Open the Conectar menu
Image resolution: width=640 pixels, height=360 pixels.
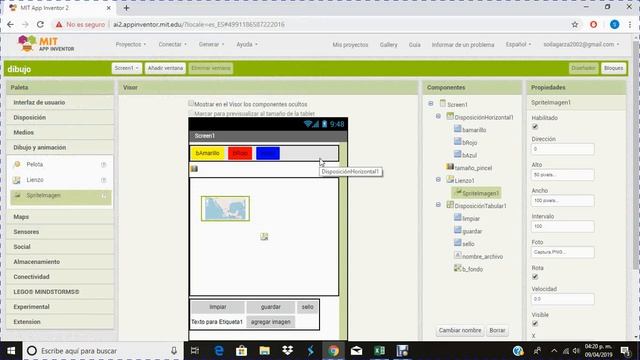point(172,44)
